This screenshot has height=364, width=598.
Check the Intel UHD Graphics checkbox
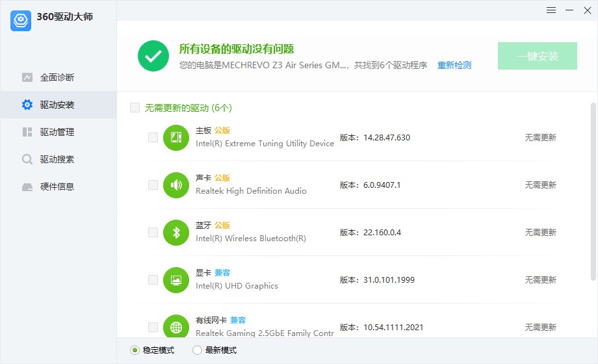(153, 279)
